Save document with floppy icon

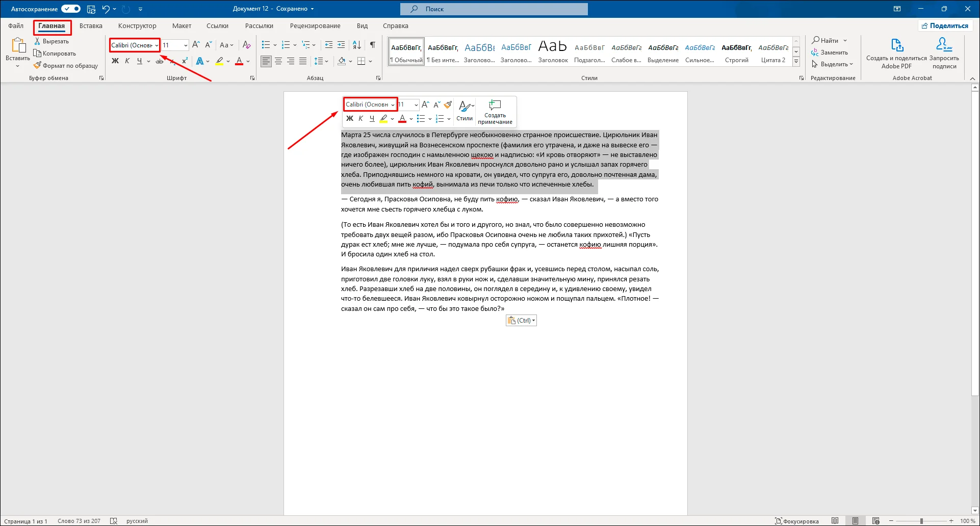[x=91, y=9]
